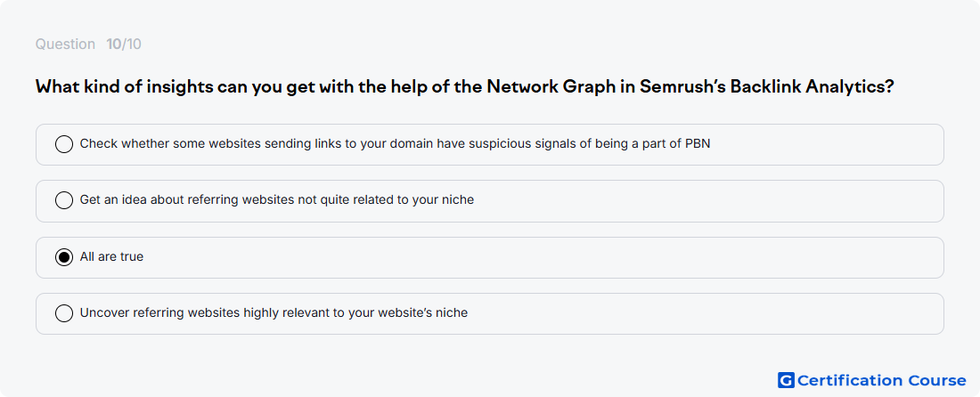Click the Certification Course link text
Viewport: 980px width, 397px height.
pos(882,380)
